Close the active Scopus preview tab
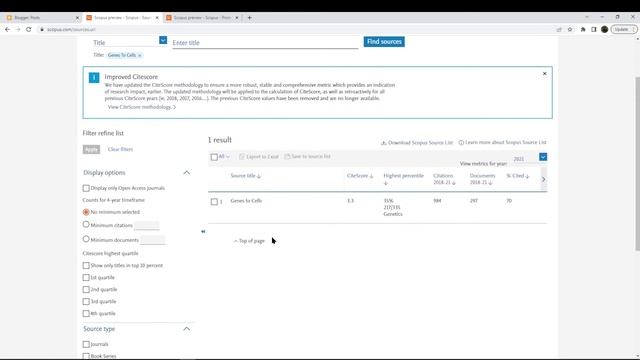The height and width of the screenshot is (360, 640). click(157, 18)
